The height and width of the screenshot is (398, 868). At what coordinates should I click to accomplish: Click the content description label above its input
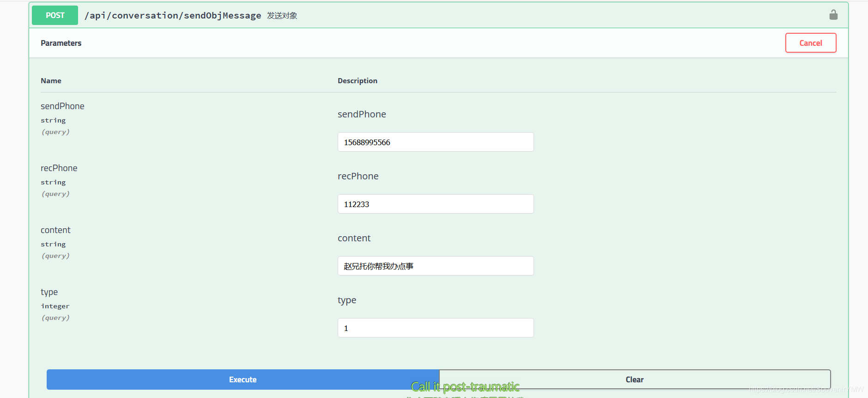pos(354,238)
